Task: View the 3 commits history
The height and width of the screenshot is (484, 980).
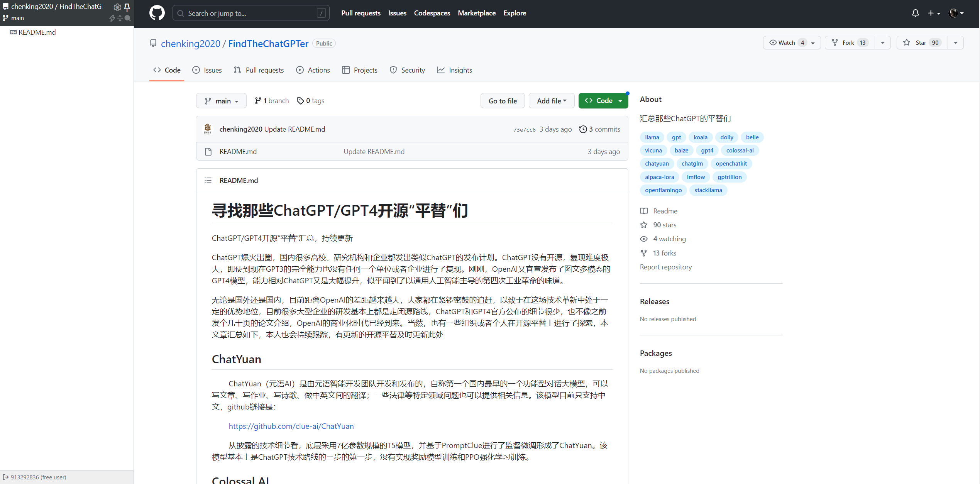Action: click(x=600, y=129)
